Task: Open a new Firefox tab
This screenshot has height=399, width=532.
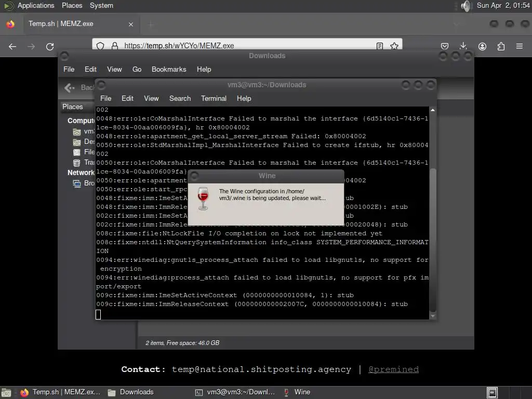Action: tap(151, 24)
